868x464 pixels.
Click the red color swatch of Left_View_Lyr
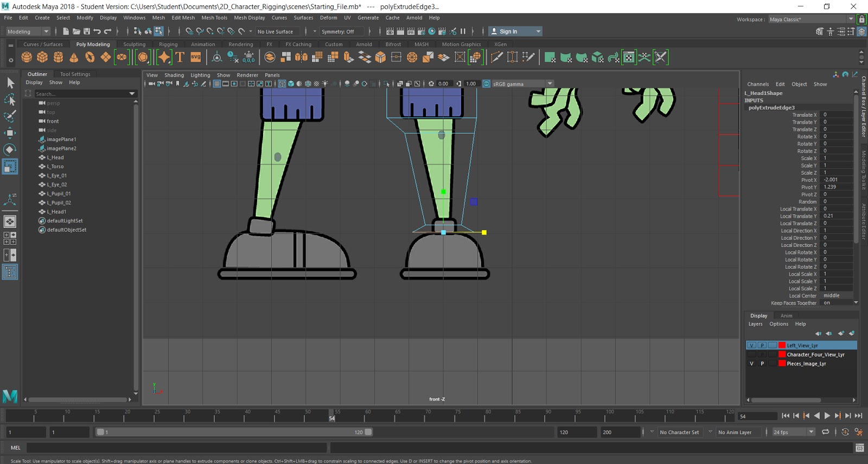tap(782, 345)
